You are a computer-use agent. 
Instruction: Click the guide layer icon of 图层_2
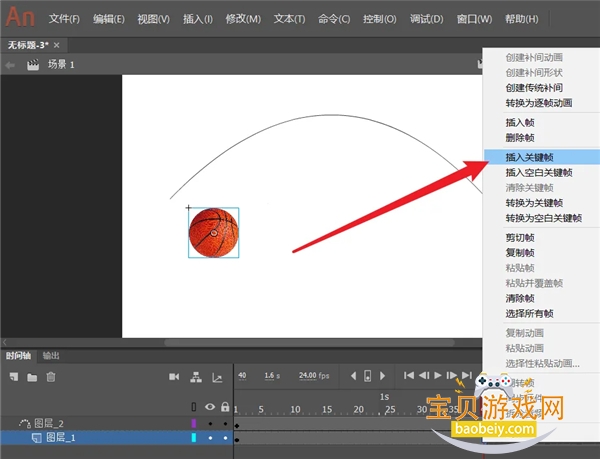24,423
